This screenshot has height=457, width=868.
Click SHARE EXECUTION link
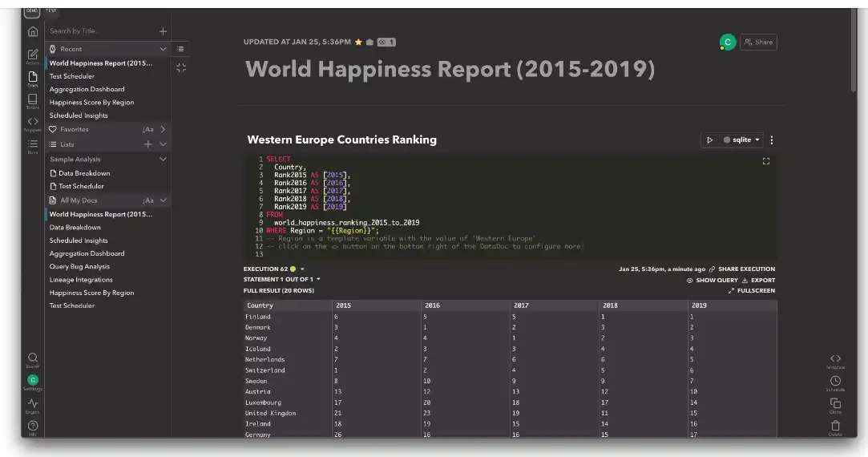[742, 269]
